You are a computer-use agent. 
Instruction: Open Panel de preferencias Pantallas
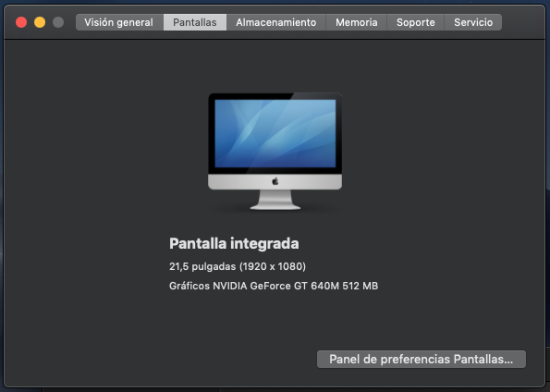422,359
